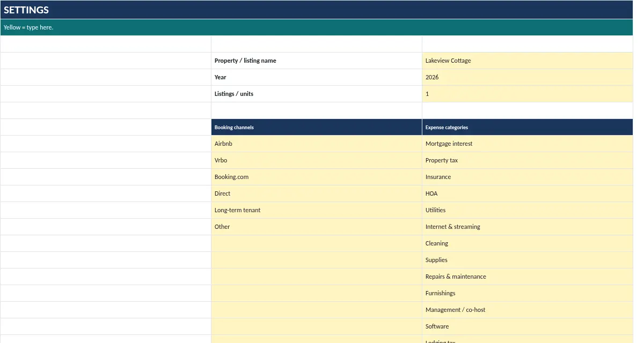
Task: Select the Property tax expense cell
Action: pos(528,160)
